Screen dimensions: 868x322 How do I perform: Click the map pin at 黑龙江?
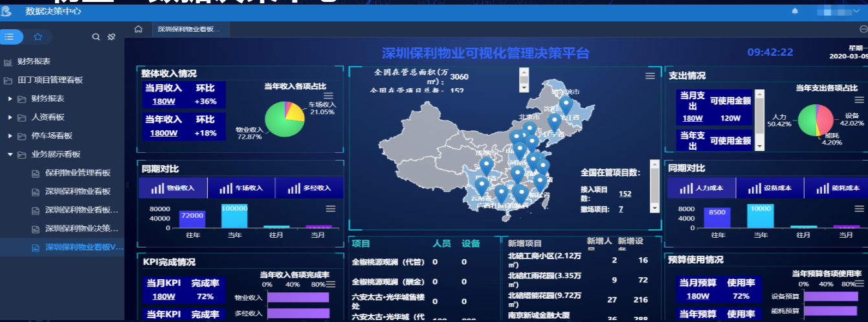pyautogui.click(x=566, y=106)
